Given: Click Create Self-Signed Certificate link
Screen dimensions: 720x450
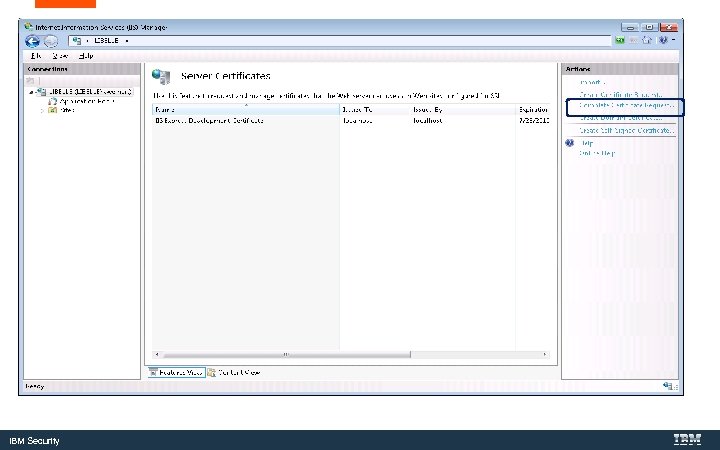Looking at the screenshot, I should pyautogui.click(x=626, y=131).
